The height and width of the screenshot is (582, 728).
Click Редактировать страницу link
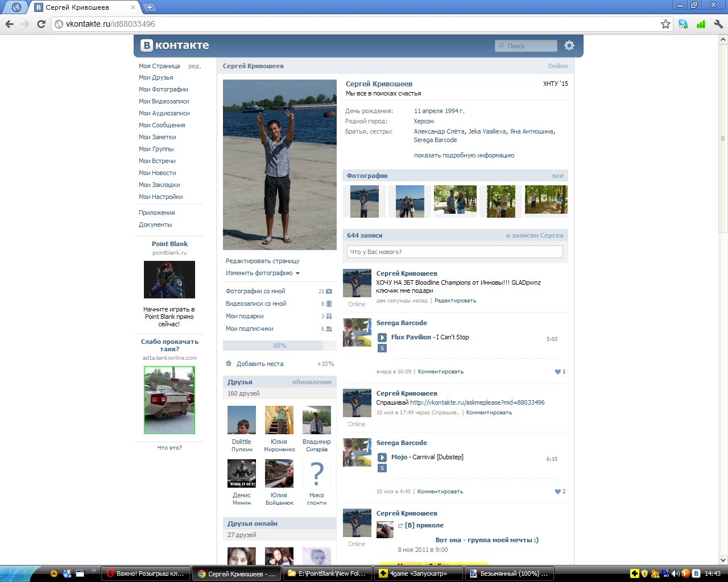263,261
